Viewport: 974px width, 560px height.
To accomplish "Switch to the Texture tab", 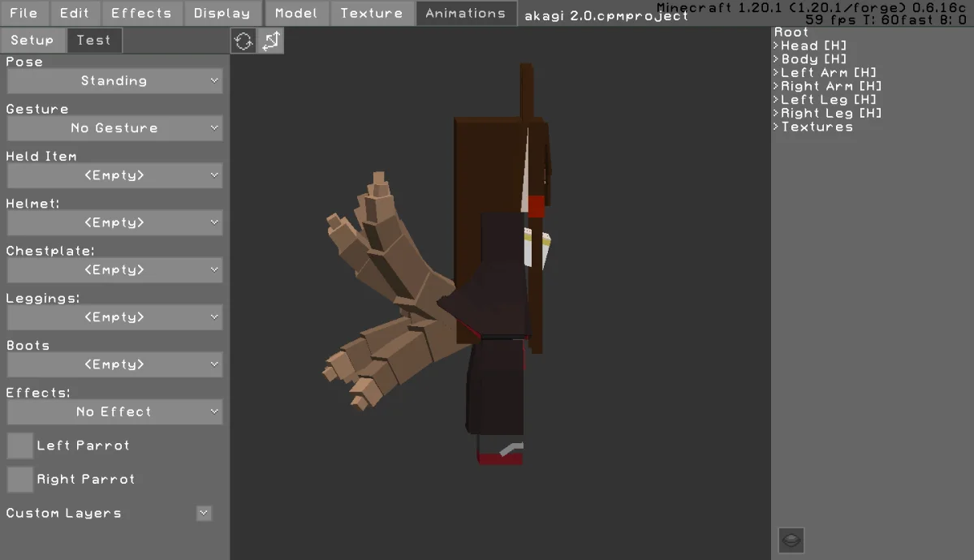I will coord(372,13).
